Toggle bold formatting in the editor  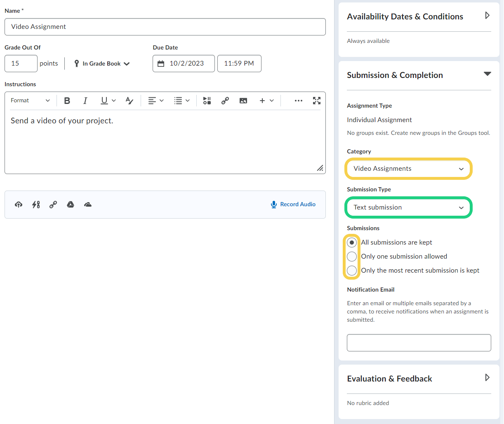(x=67, y=101)
